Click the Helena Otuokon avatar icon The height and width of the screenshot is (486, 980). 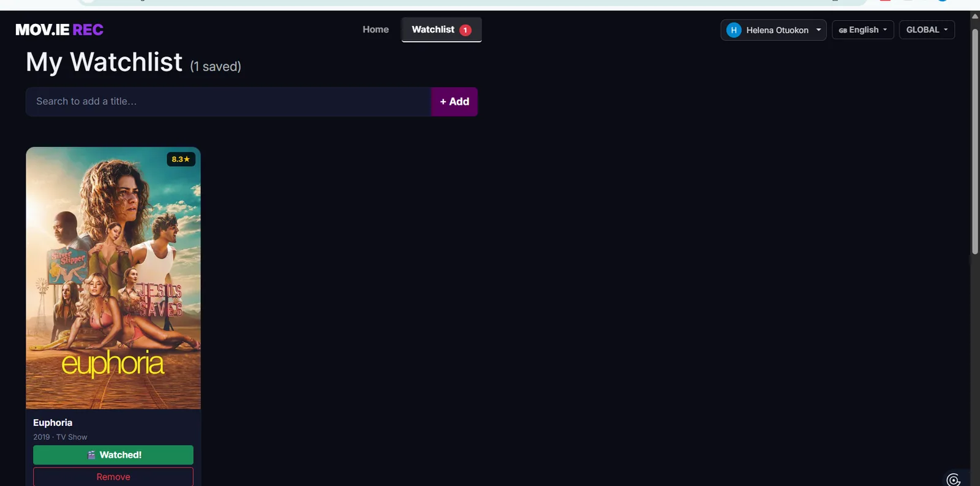click(734, 30)
